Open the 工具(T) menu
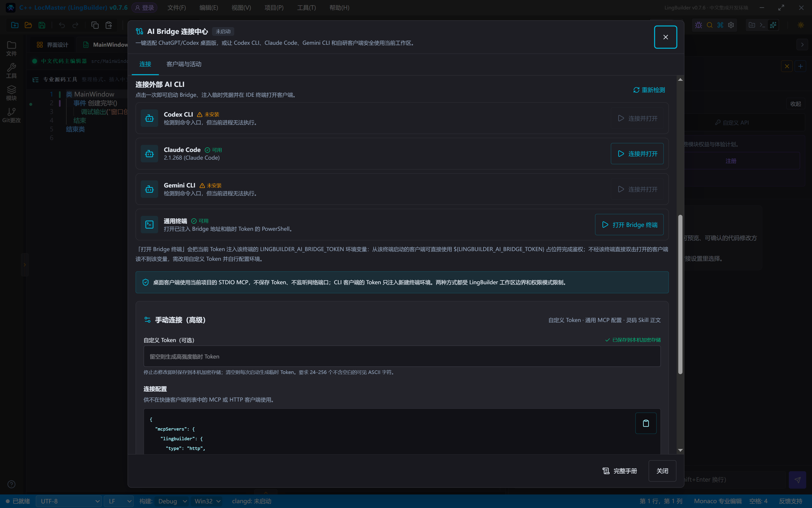This screenshot has width=812, height=508. click(306, 7)
